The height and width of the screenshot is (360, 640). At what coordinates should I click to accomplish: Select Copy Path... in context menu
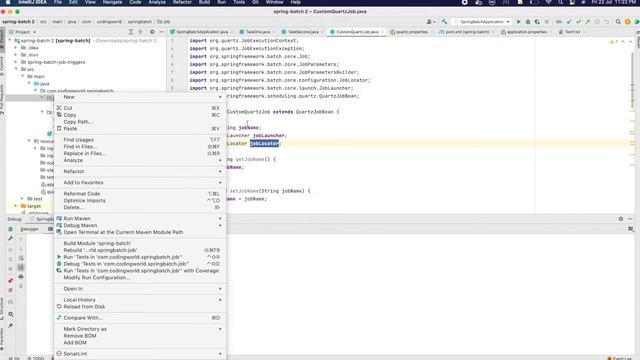pyautogui.click(x=140, y=122)
